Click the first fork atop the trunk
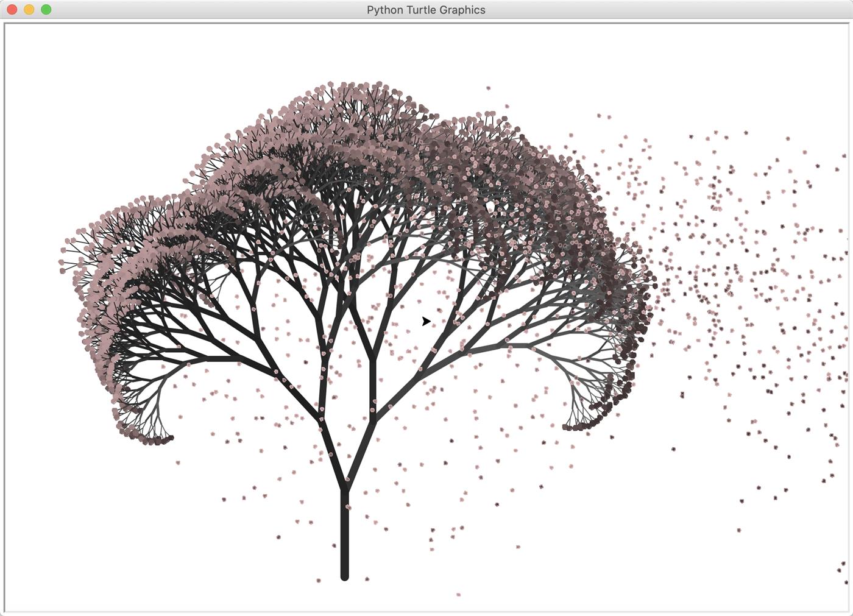The width and height of the screenshot is (853, 616). (345, 486)
